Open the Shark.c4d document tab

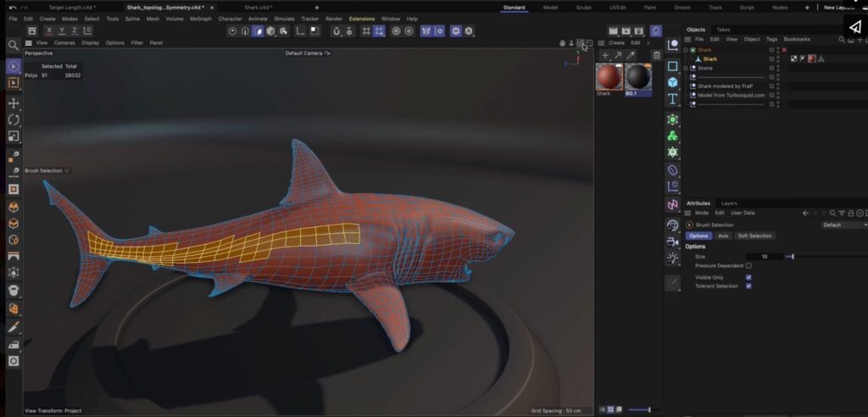[259, 8]
